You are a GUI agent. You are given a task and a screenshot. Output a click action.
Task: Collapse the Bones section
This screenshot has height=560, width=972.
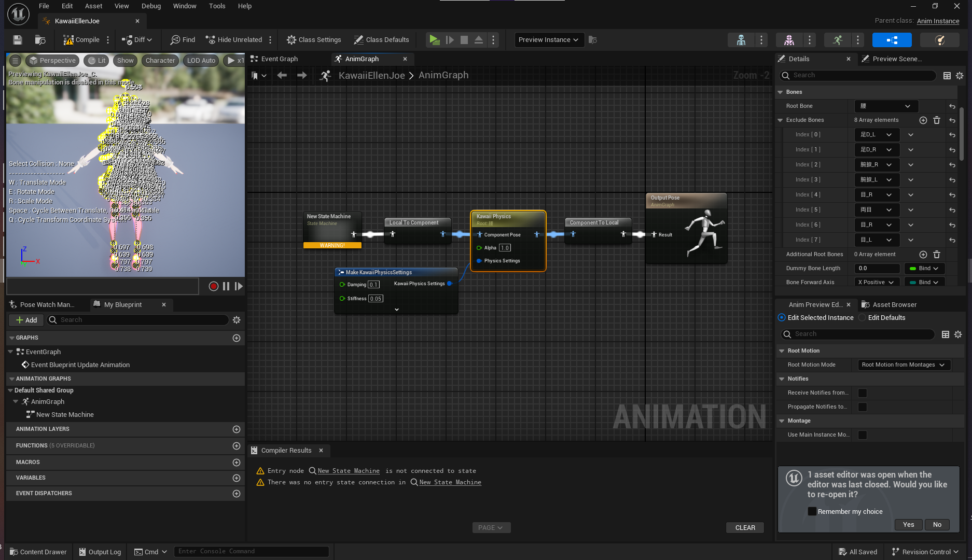780,92
